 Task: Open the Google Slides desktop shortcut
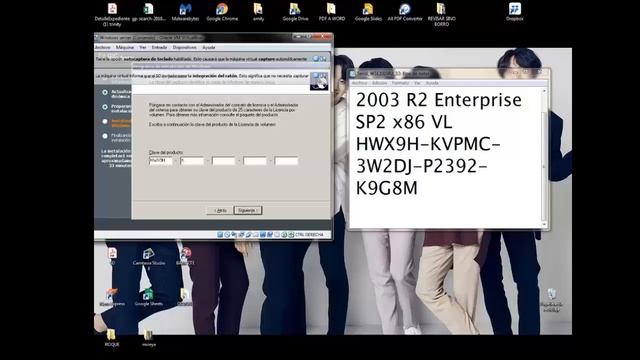pos(368,12)
